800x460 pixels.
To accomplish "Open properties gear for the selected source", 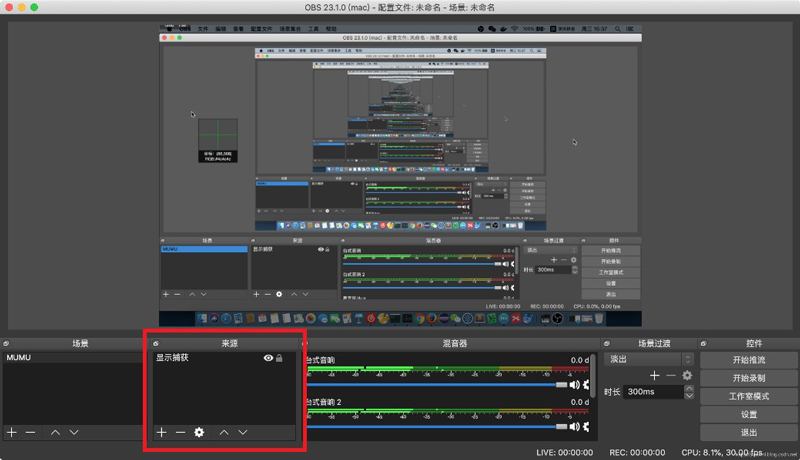I will (x=199, y=432).
